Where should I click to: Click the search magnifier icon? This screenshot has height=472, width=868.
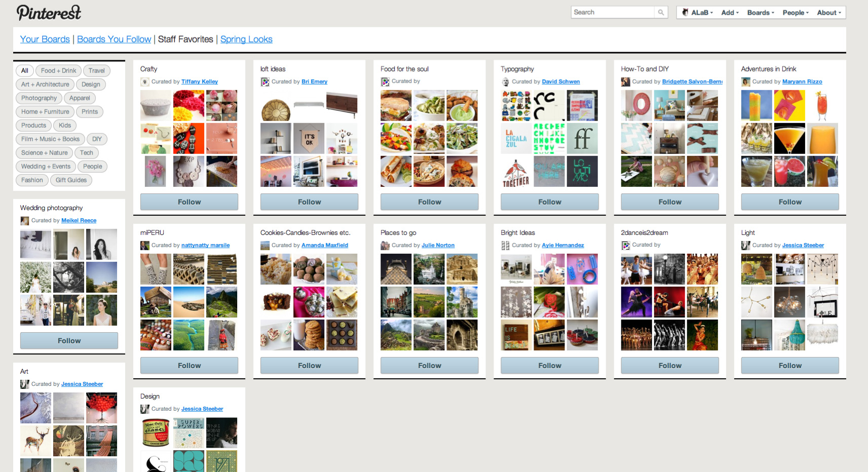[x=661, y=13]
